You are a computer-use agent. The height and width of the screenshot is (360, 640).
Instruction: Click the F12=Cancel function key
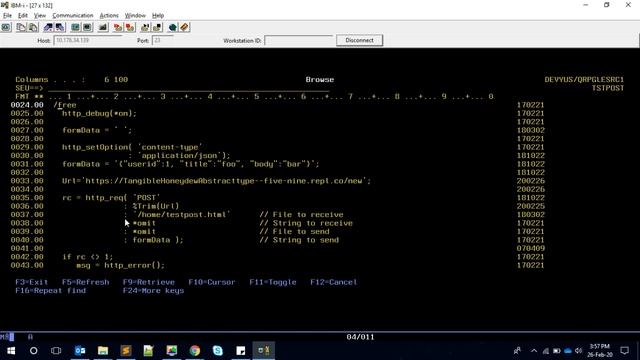pyautogui.click(x=333, y=282)
